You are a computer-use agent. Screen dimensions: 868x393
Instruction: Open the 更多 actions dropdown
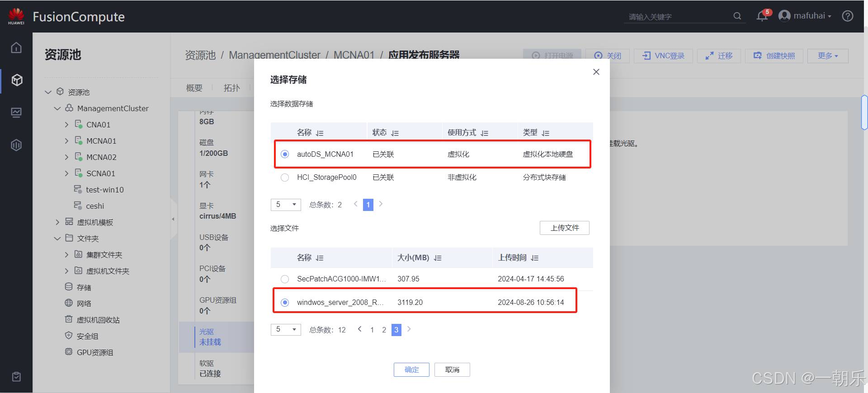click(x=827, y=56)
